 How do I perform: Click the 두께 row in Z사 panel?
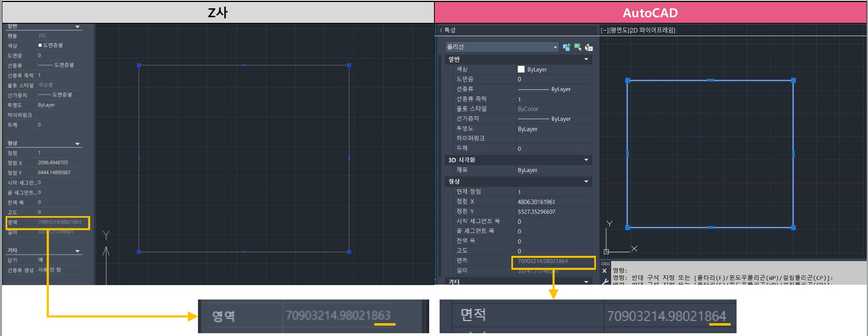pos(44,125)
